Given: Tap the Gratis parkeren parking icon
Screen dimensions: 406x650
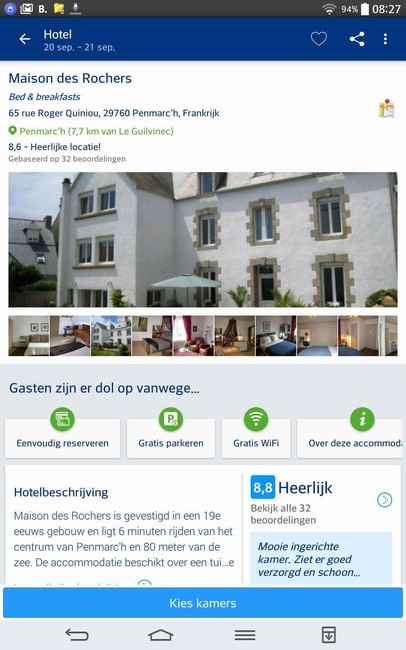Looking at the screenshot, I should click(x=171, y=420).
